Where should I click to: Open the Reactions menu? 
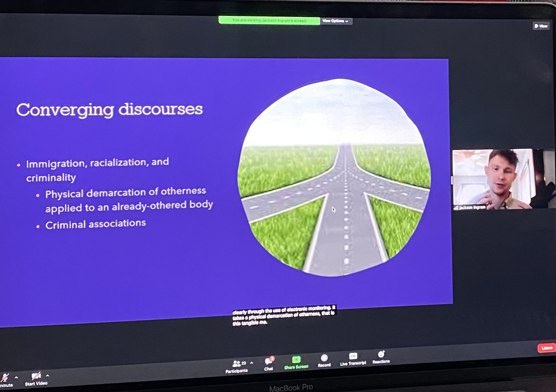pyautogui.click(x=381, y=354)
